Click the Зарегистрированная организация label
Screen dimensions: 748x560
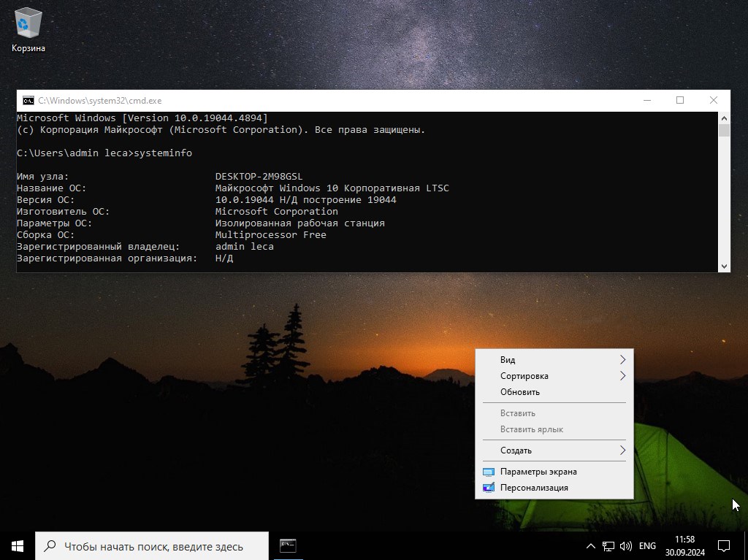pyautogui.click(x=107, y=258)
